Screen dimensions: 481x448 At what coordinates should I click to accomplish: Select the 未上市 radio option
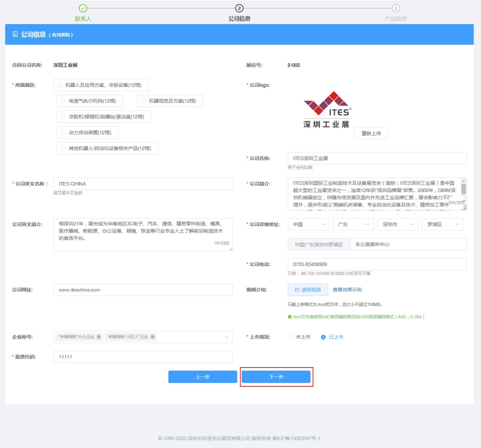[x=290, y=337]
